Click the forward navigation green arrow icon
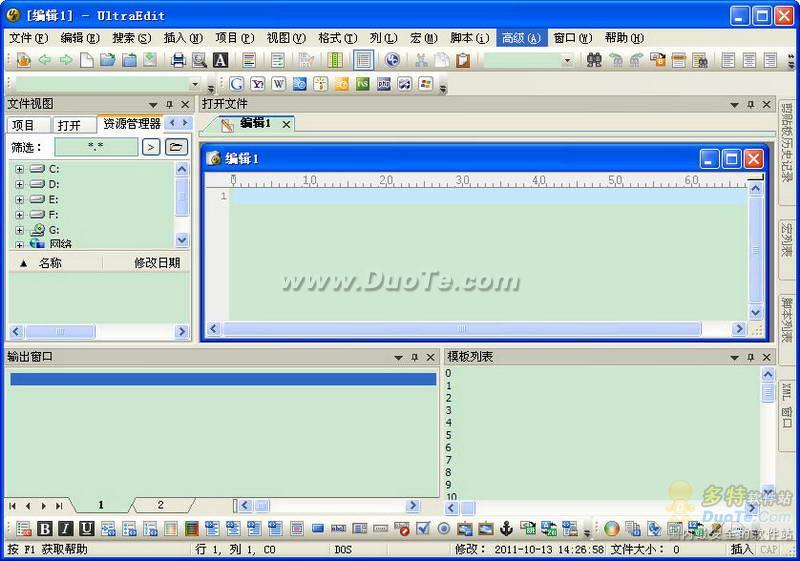Screen dimensions: 800x561 [x=66, y=60]
